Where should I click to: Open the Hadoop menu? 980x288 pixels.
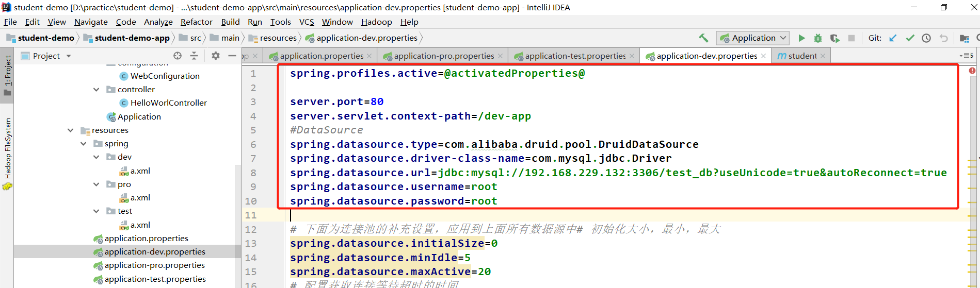376,22
